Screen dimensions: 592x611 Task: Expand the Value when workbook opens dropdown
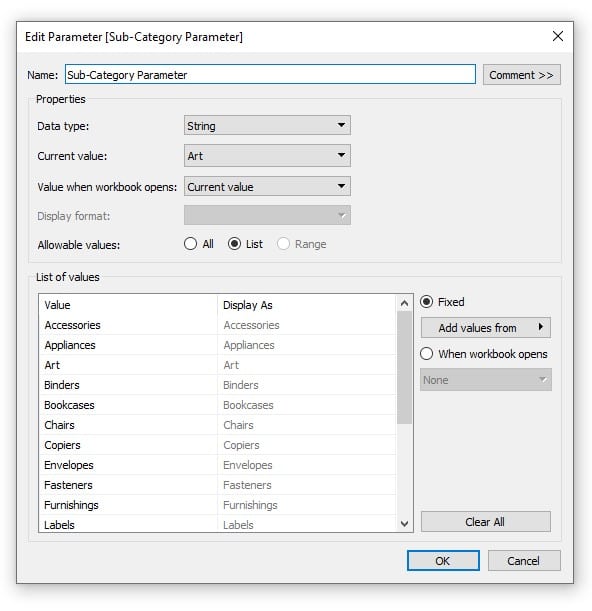(x=267, y=186)
